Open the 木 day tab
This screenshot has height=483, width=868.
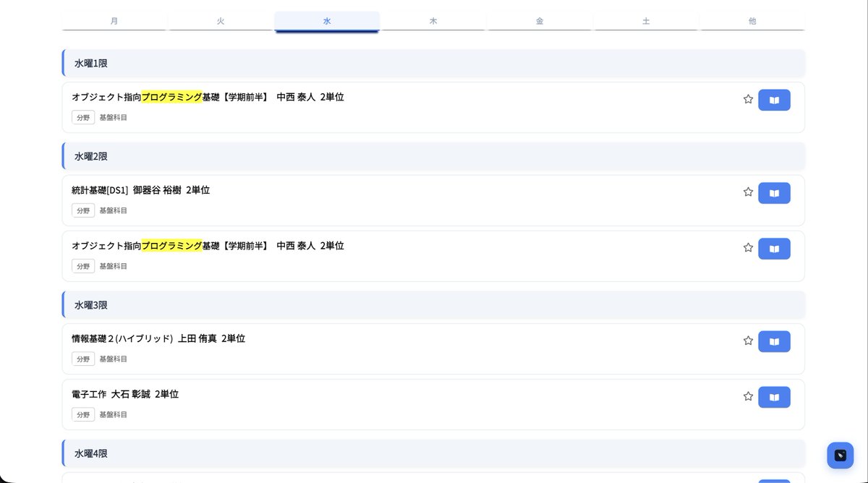coord(433,21)
